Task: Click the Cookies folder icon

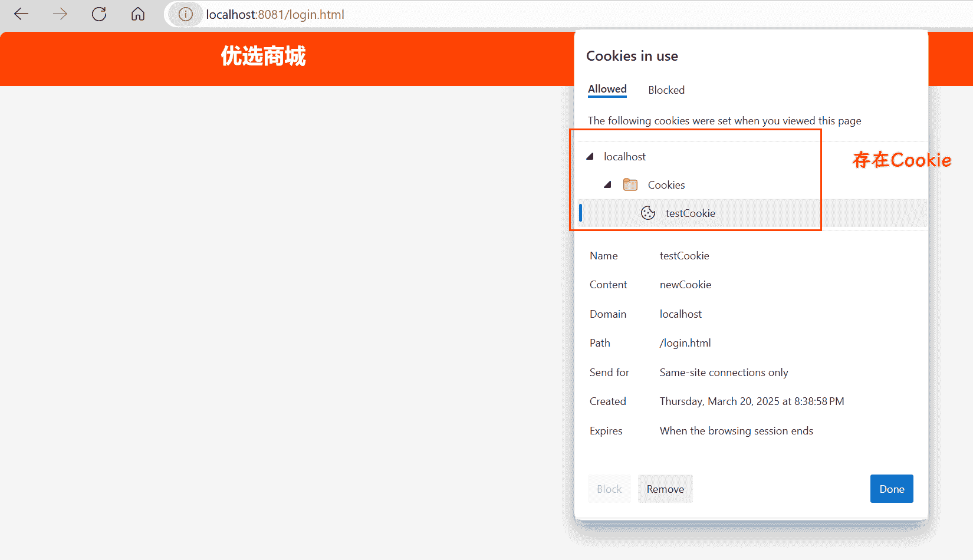Action: [630, 185]
